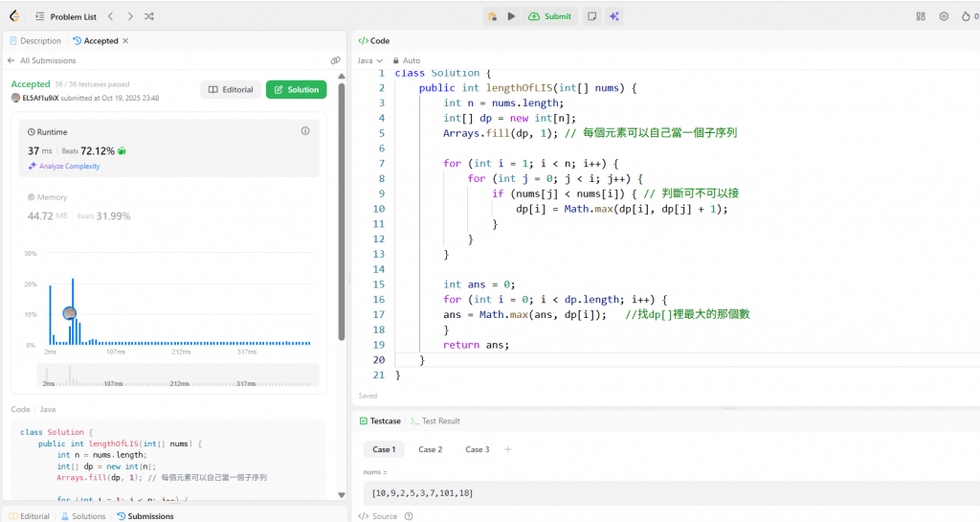Click the Memory chip icon
This screenshot has height=522, width=980.
[32, 197]
